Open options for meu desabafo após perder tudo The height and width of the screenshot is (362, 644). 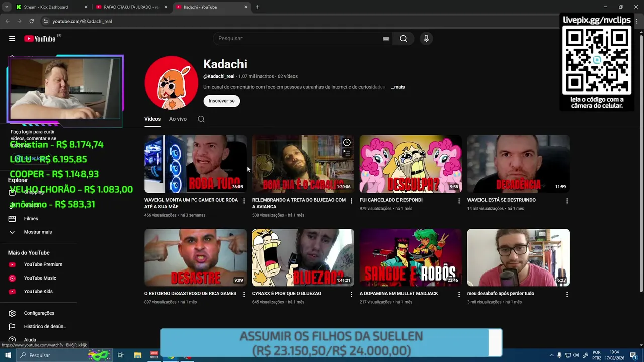[567, 294]
